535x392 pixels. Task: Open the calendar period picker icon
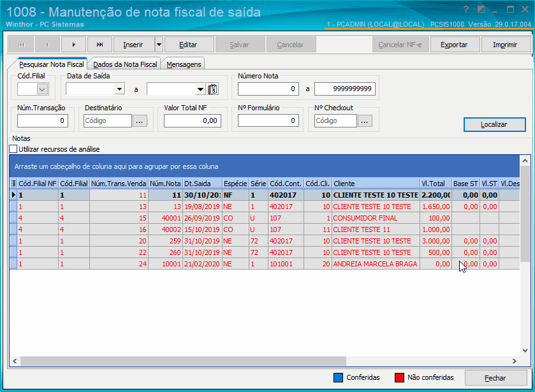212,89
